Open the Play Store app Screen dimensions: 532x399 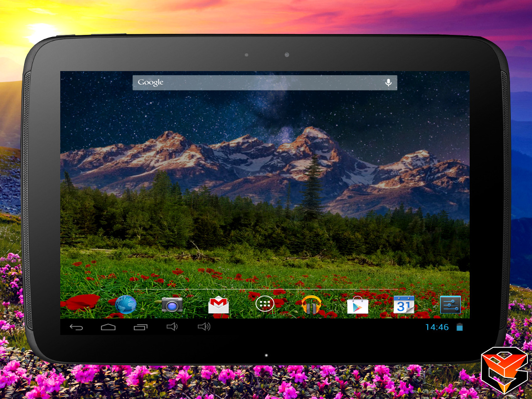[x=357, y=305]
